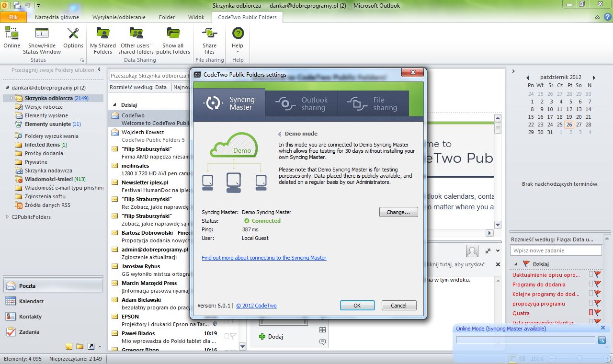
Task: Go to previous month in calendar
Action: (x=527, y=78)
